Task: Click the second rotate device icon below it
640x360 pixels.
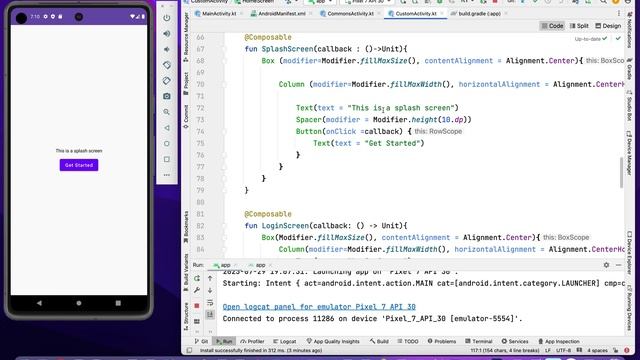Action: (x=167, y=81)
